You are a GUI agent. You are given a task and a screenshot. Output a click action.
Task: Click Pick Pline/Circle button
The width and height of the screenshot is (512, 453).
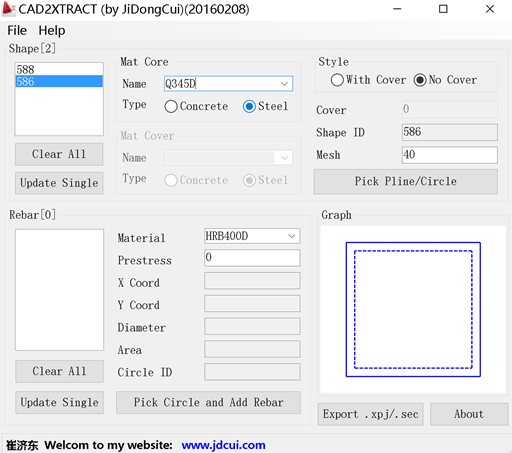coord(406,182)
